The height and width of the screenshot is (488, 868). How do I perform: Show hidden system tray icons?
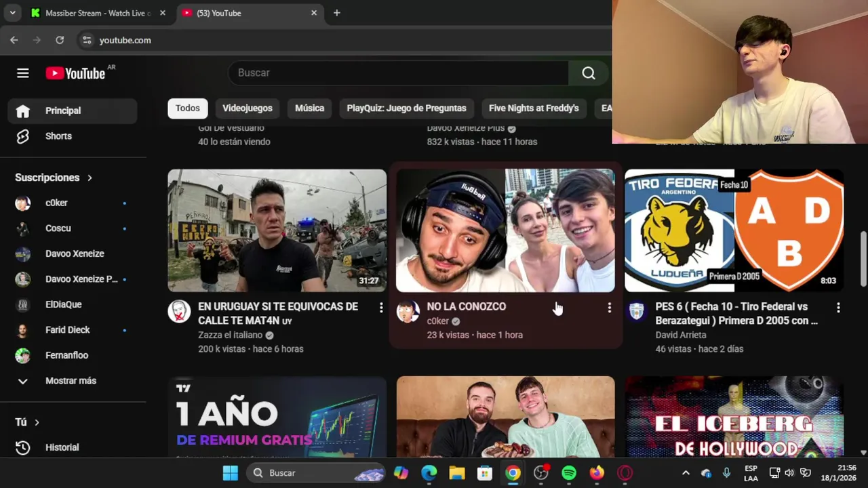click(x=686, y=473)
